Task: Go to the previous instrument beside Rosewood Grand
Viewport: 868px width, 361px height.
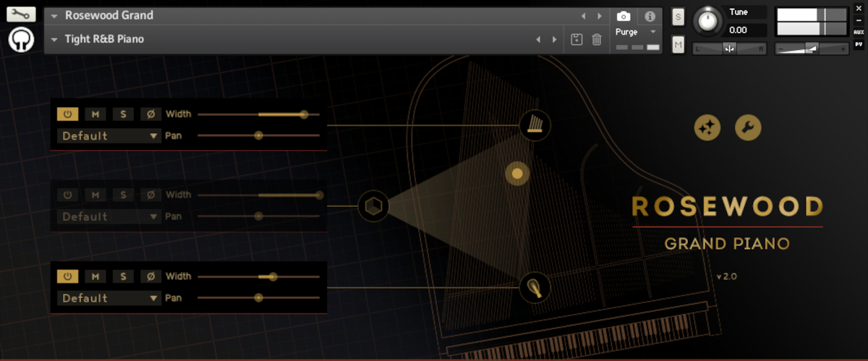Action: coord(583,16)
